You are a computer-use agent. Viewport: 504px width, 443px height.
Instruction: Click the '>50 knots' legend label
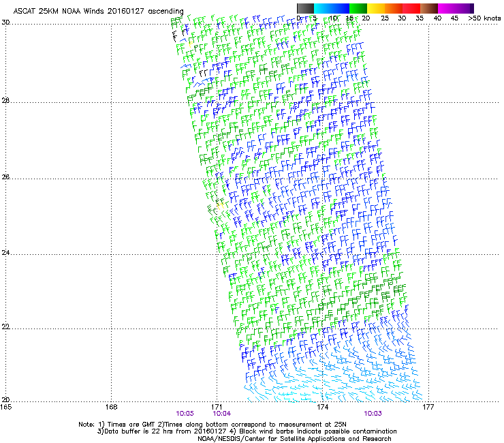coord(484,18)
